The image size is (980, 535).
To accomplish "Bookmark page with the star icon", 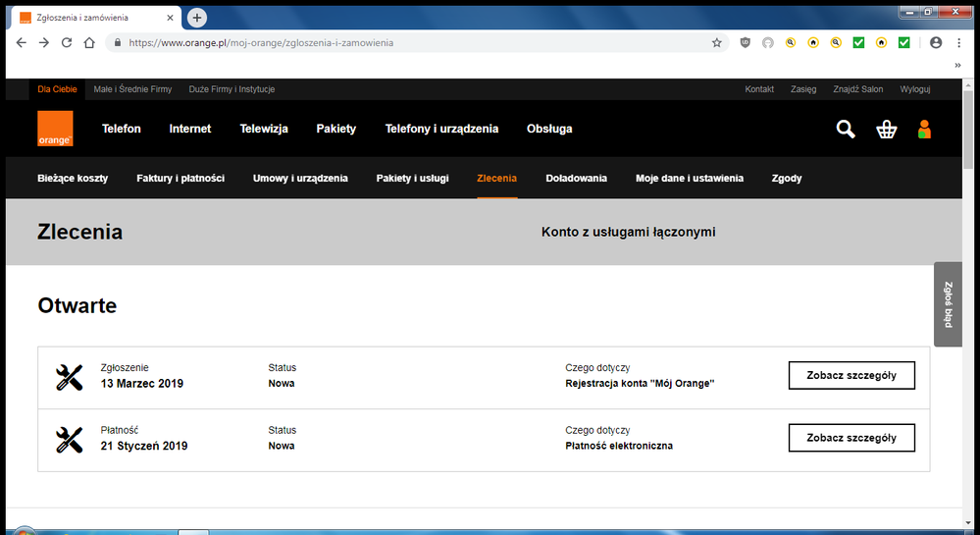I will [717, 43].
